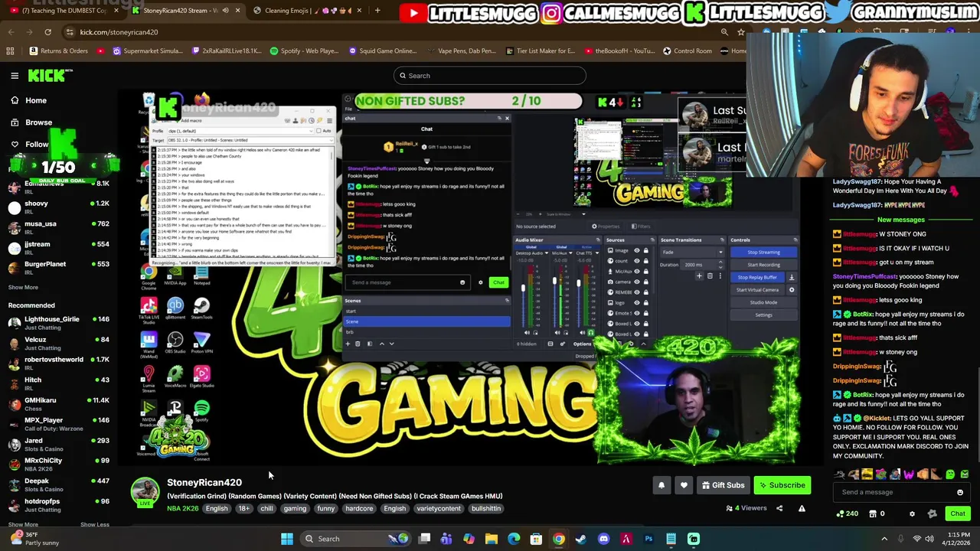Open the Supermarket Simula... bookmark
Screen dimensions: 980x551
pyautogui.click(x=147, y=51)
